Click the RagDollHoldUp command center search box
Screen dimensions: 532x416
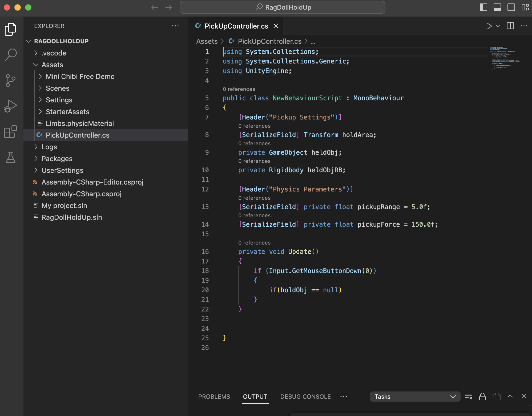coord(282,7)
